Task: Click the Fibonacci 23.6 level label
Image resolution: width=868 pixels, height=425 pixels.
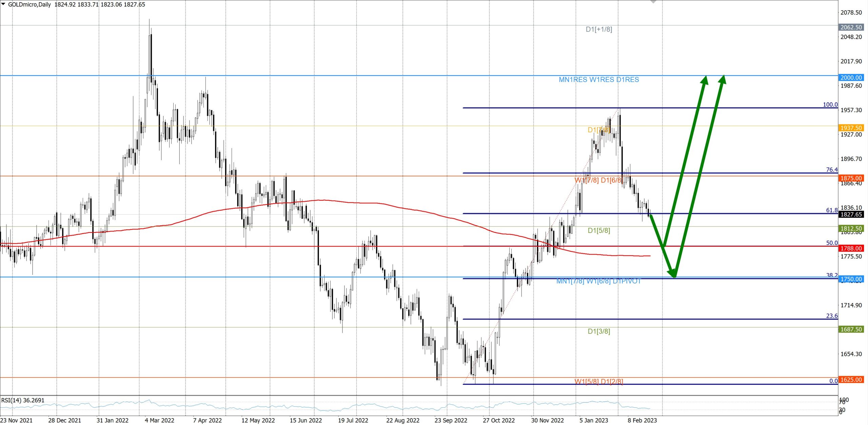Action: 831,316
